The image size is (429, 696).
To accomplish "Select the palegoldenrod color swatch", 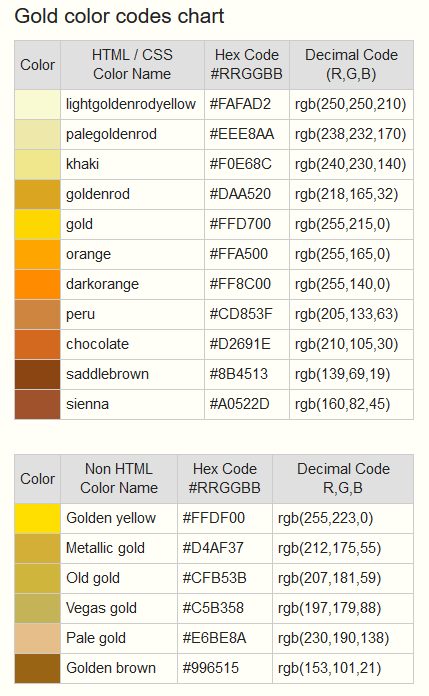I will [38, 134].
